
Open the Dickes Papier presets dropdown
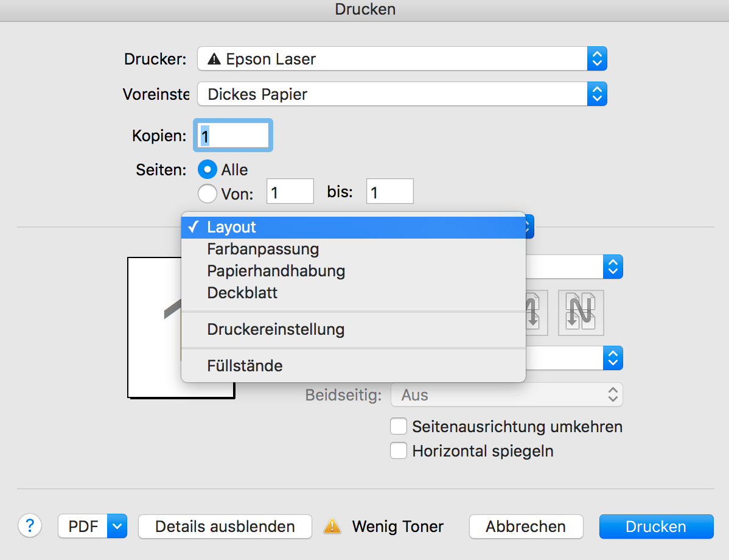[x=402, y=94]
